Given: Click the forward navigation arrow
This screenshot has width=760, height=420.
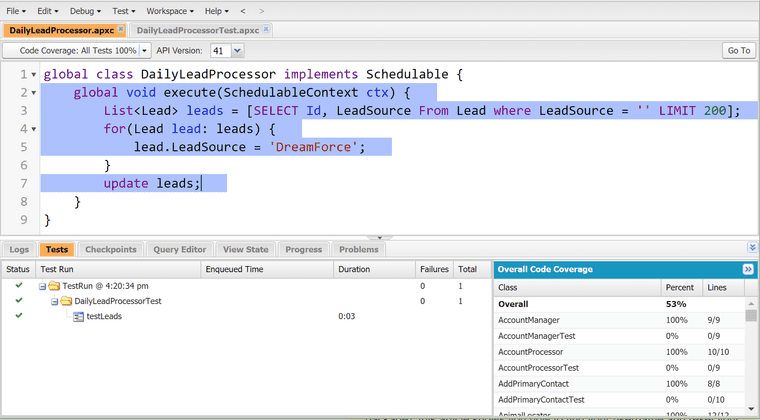Looking at the screenshot, I should coord(262,11).
